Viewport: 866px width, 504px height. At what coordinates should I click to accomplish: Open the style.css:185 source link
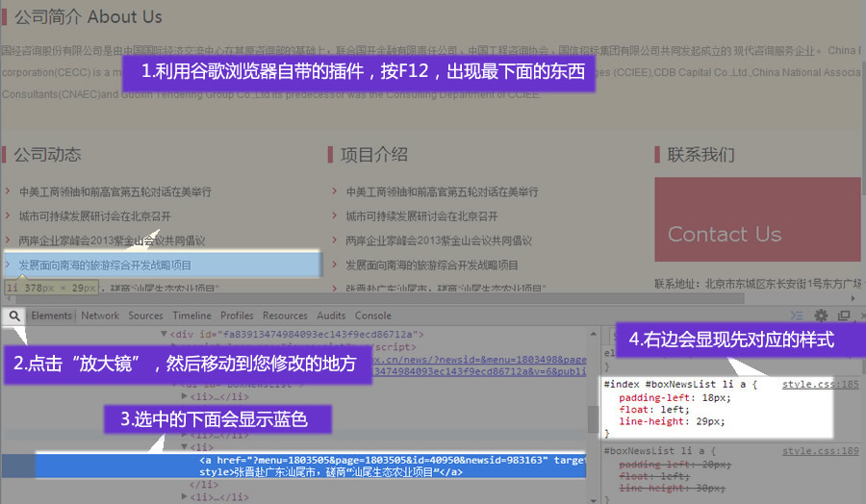[x=820, y=384]
